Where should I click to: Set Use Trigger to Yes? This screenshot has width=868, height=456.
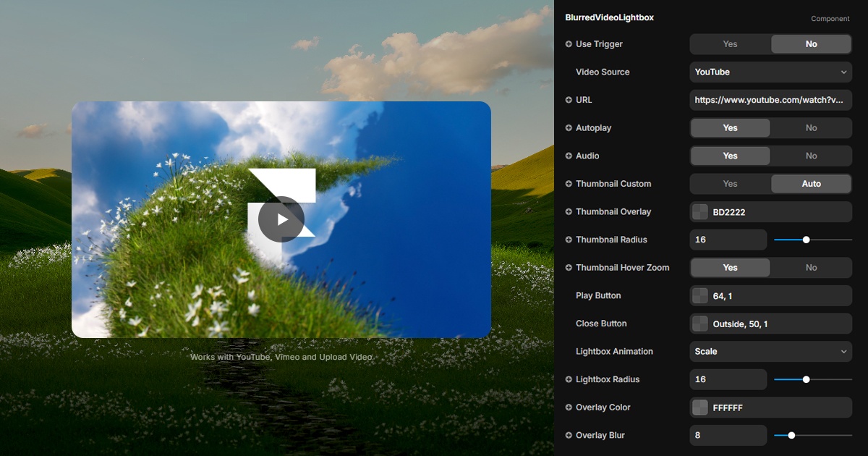tap(730, 44)
